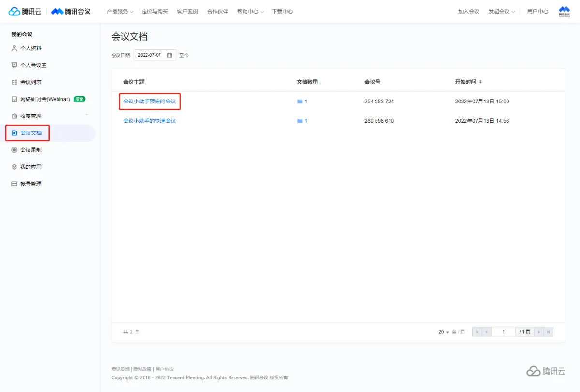
Task: Go to next page of pagination
Action: [x=539, y=332]
